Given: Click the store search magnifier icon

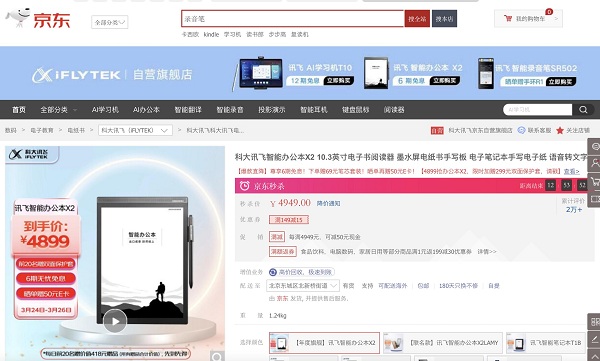Looking at the screenshot, I should click(583, 109).
